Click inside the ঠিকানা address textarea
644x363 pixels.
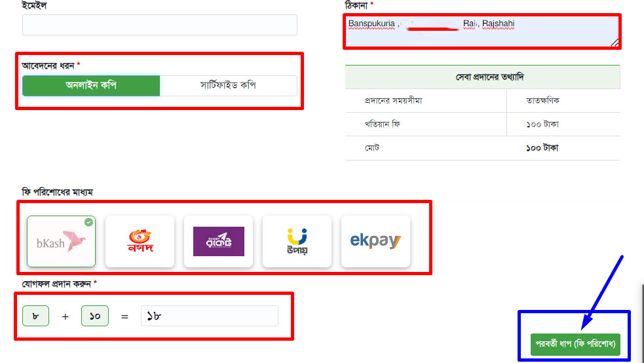pos(482,31)
